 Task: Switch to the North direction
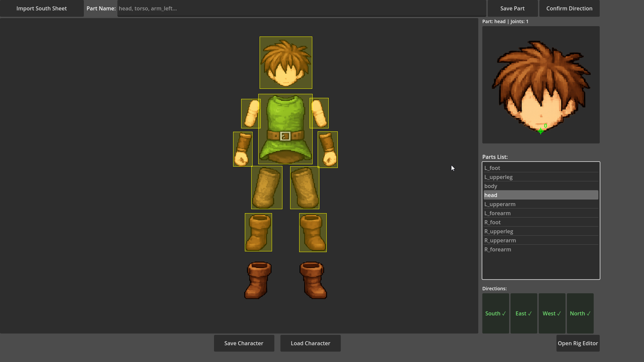(580, 313)
